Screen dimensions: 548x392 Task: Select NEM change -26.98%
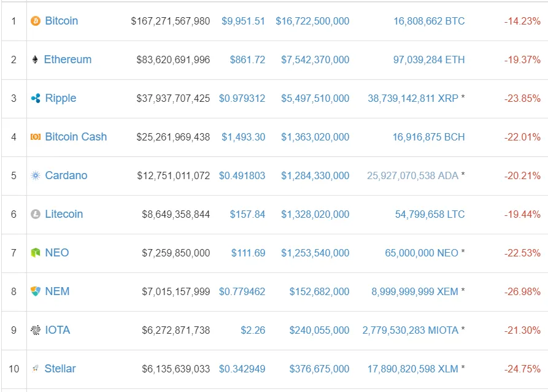pyautogui.click(x=522, y=292)
